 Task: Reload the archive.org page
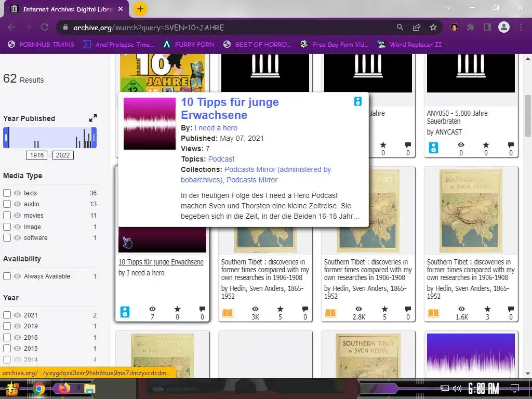(x=45, y=27)
